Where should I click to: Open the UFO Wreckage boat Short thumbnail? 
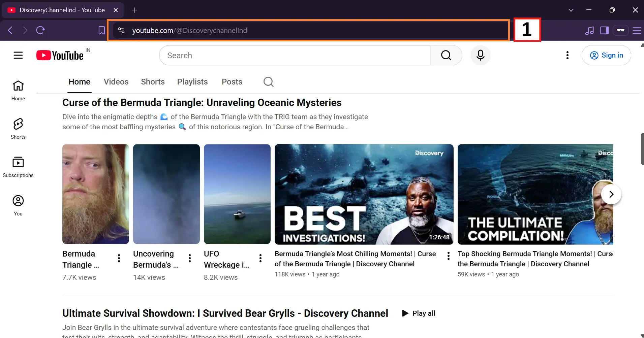coord(237,194)
